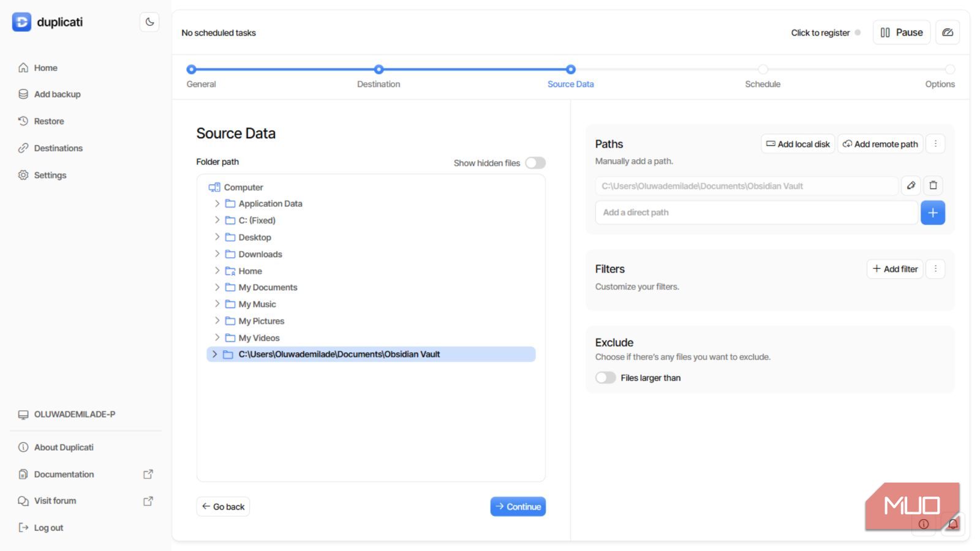Open external Documentation link icon
The height and width of the screenshot is (551, 980).
click(148, 474)
